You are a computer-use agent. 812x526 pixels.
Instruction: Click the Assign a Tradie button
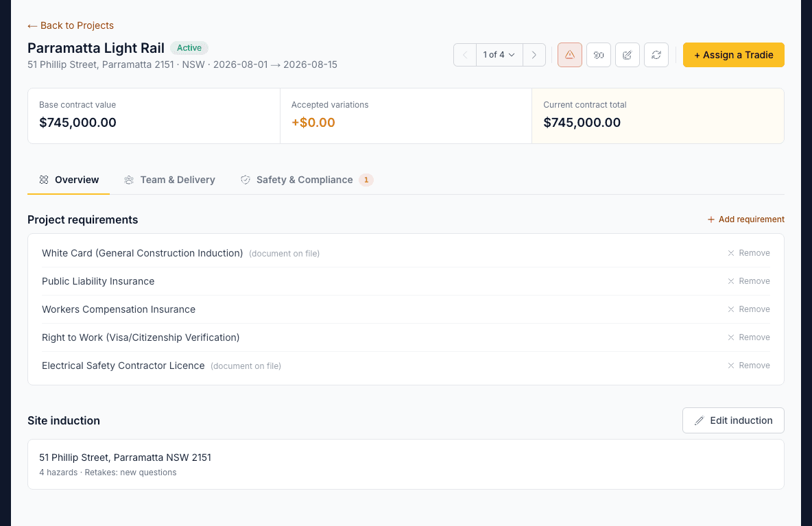tap(733, 55)
